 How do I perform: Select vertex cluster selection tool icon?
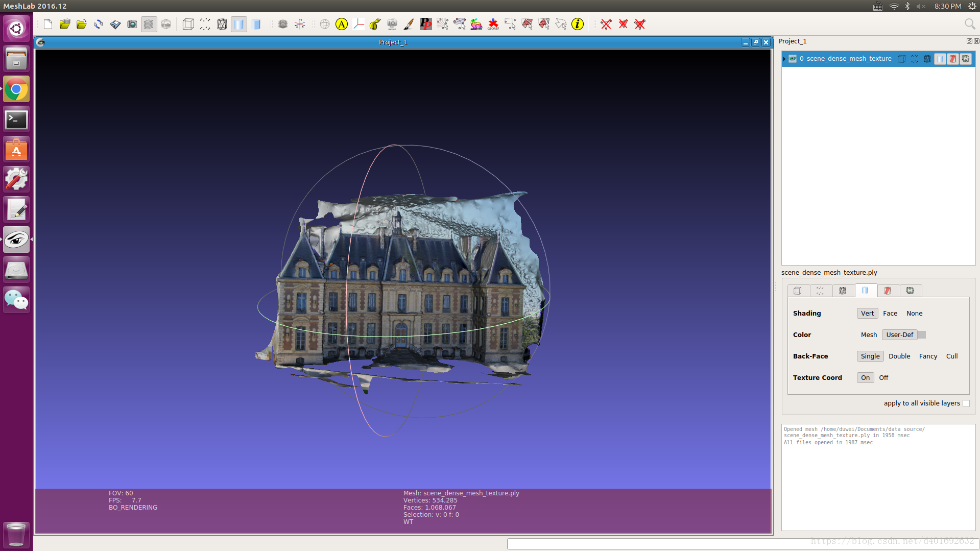point(443,24)
